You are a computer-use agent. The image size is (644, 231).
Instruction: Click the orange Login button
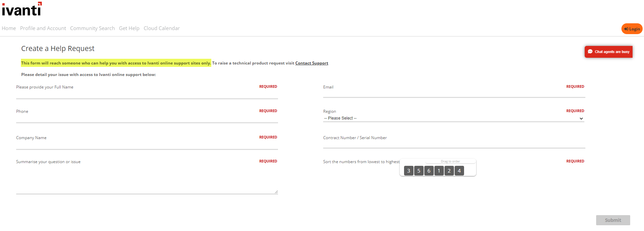[x=632, y=29]
